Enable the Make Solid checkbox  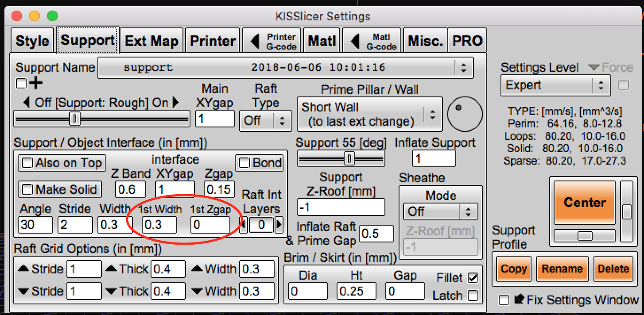(x=27, y=190)
